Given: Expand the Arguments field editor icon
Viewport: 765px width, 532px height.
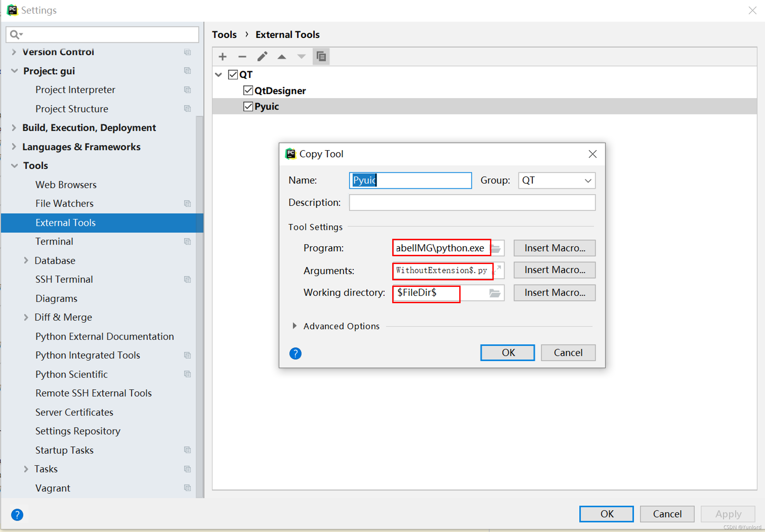Looking at the screenshot, I should tap(497, 270).
